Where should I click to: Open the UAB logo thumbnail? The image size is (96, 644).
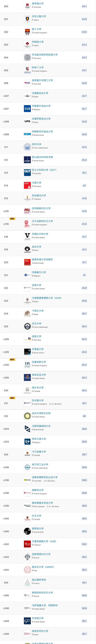pyautogui.click(x=27, y=122)
